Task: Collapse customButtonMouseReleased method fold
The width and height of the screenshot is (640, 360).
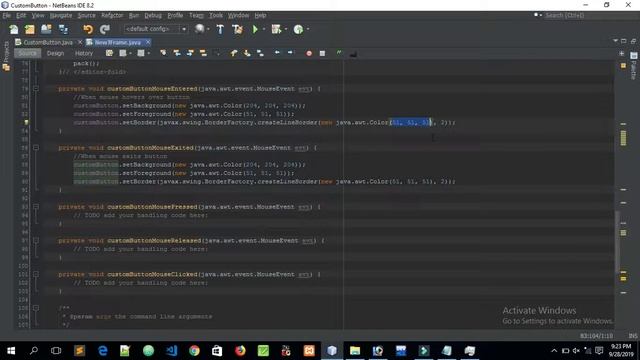Action: (36, 240)
